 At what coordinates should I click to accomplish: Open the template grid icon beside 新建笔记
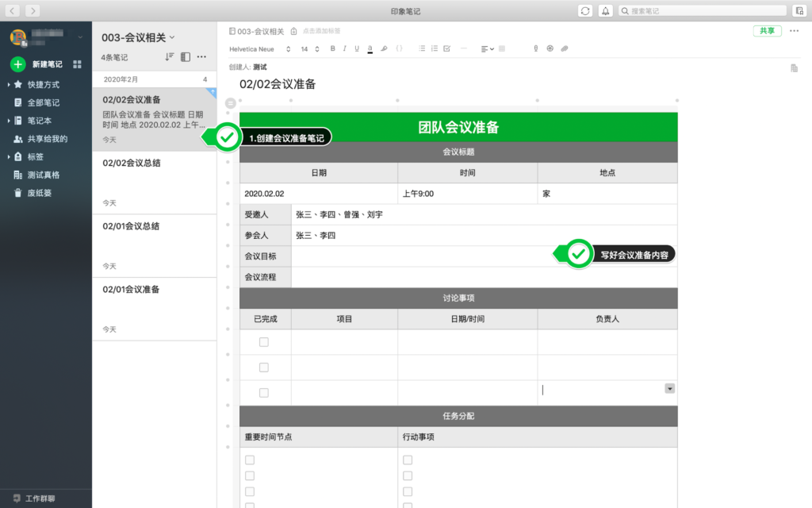click(x=77, y=64)
